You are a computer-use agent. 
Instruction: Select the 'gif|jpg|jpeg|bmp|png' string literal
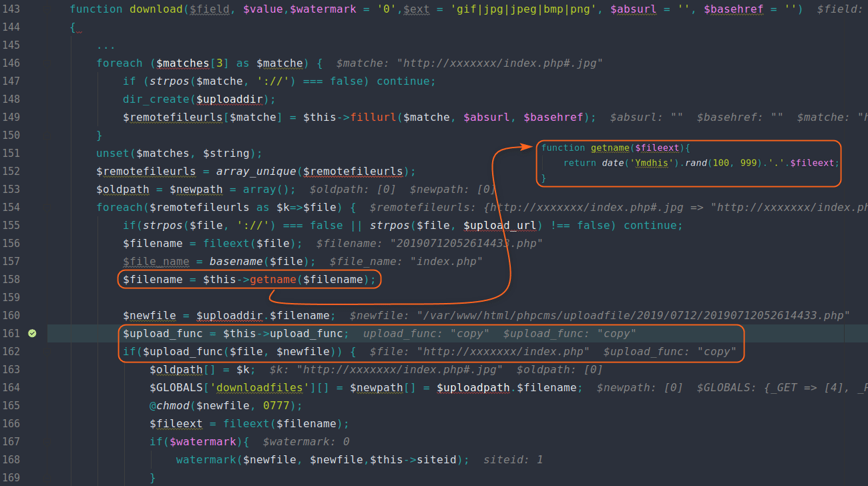tap(523, 9)
